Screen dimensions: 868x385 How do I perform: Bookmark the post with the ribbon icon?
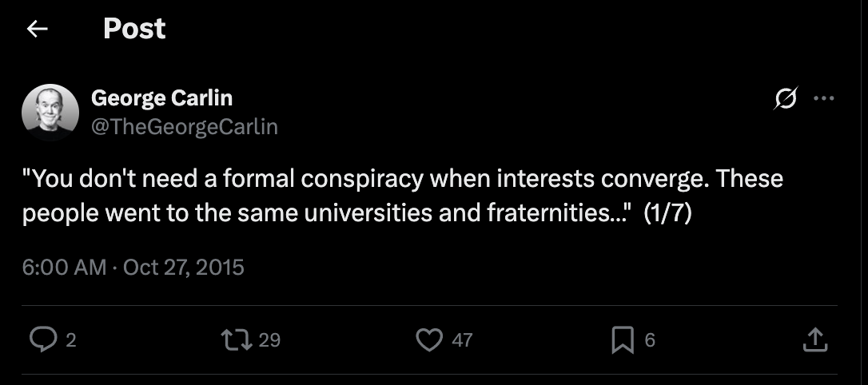pos(622,341)
